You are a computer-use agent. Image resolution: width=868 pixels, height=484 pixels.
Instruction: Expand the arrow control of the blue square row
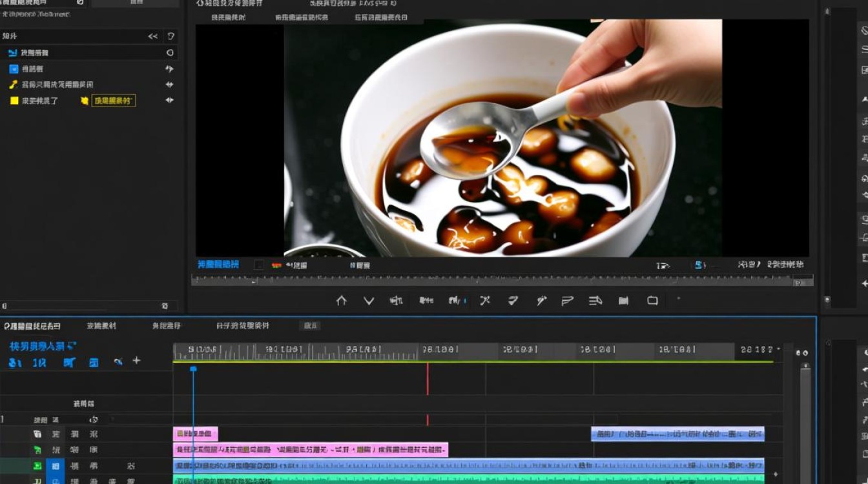[x=169, y=68]
